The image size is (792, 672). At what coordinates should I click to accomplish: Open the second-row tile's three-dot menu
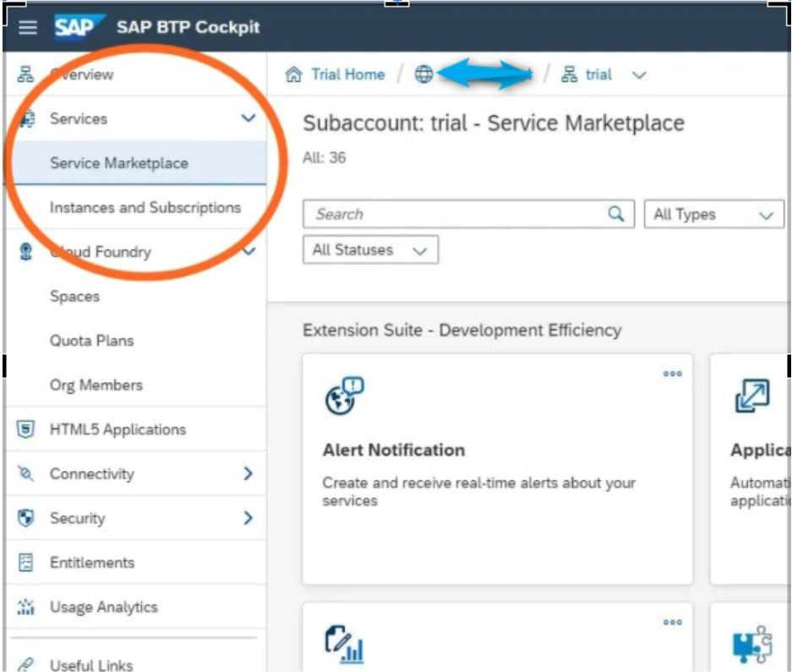click(672, 622)
